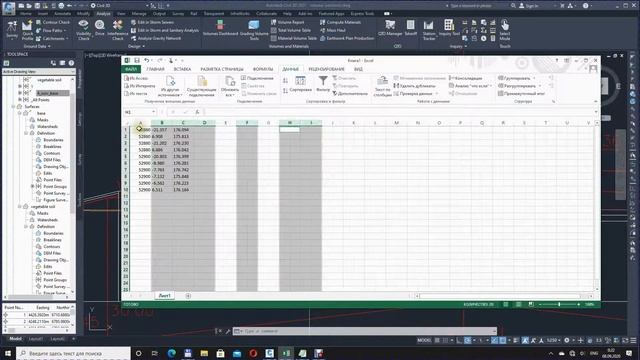
Task: Open Edge browser from taskbar
Action: (x=171, y=353)
